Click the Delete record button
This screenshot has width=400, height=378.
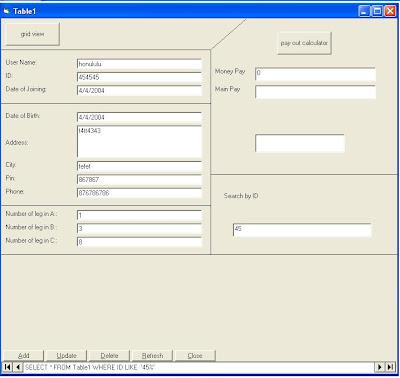click(109, 356)
